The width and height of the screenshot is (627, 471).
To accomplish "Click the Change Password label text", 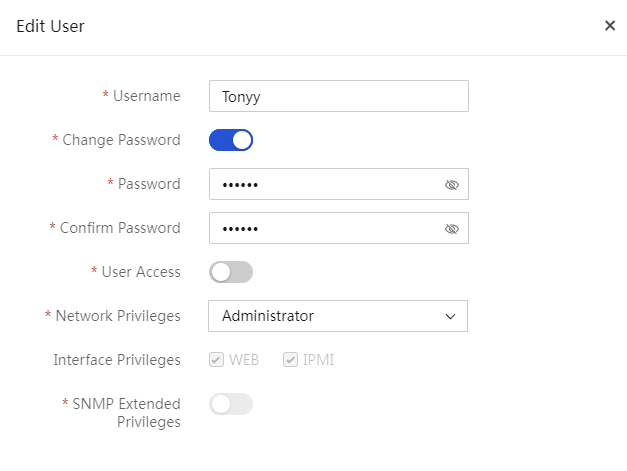I will [122, 140].
